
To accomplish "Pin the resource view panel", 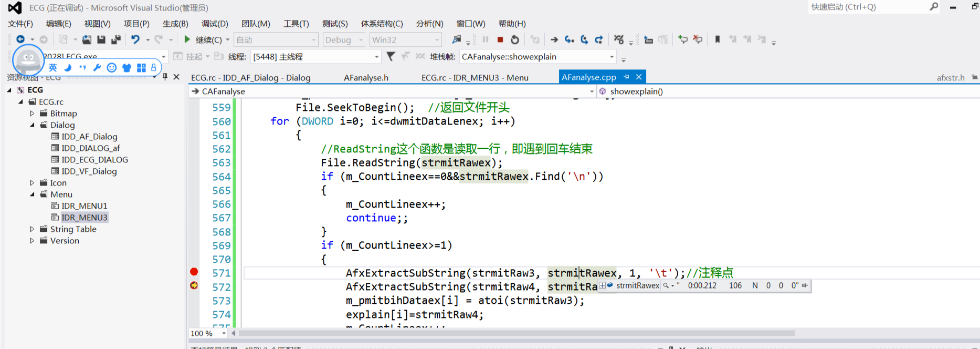I will [x=165, y=77].
